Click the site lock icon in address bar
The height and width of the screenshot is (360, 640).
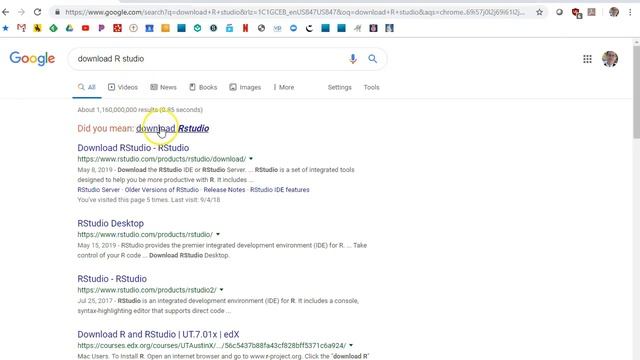[x=58, y=12]
